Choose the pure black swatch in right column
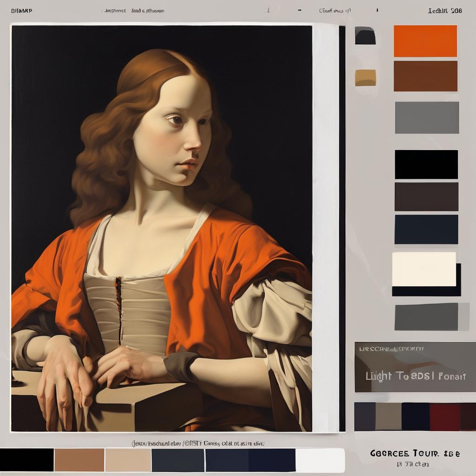The width and height of the screenshot is (476, 476). tap(426, 164)
